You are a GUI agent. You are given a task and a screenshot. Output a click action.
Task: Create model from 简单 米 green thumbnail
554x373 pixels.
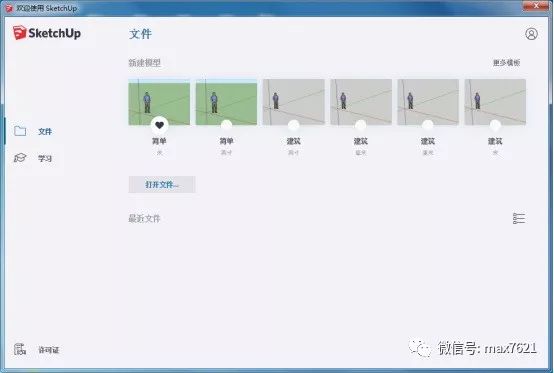pos(159,102)
